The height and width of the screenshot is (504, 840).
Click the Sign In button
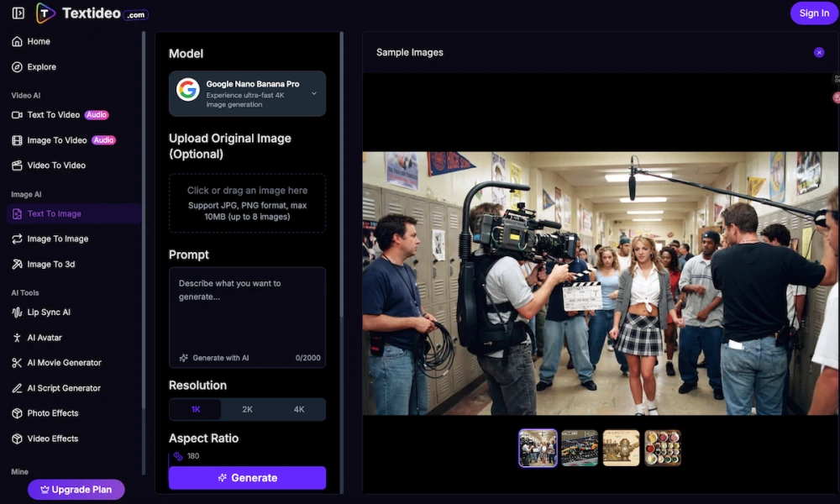[x=814, y=13]
